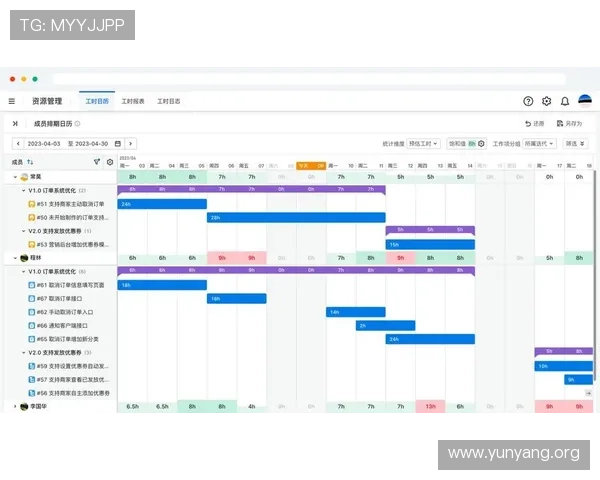The width and height of the screenshot is (600, 480).
Task: Click the start date 2023-04-03 field
Action: [44, 144]
